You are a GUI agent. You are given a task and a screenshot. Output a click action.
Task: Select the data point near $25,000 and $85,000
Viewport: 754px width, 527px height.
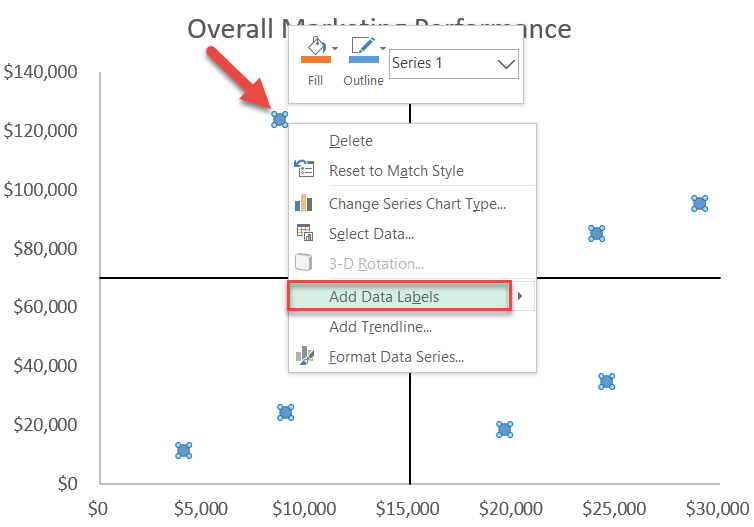[597, 234]
